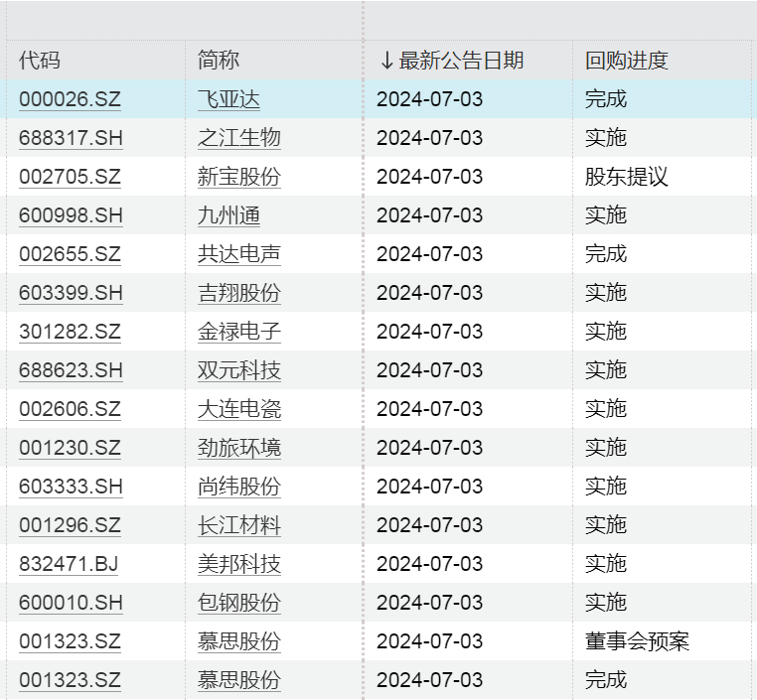Open stock code 001296.SZ link
The height and width of the screenshot is (700, 757).
click(x=70, y=525)
